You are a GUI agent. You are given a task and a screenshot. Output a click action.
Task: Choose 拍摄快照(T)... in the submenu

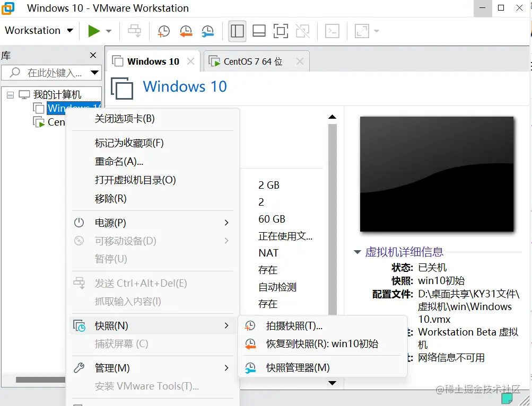322,326
